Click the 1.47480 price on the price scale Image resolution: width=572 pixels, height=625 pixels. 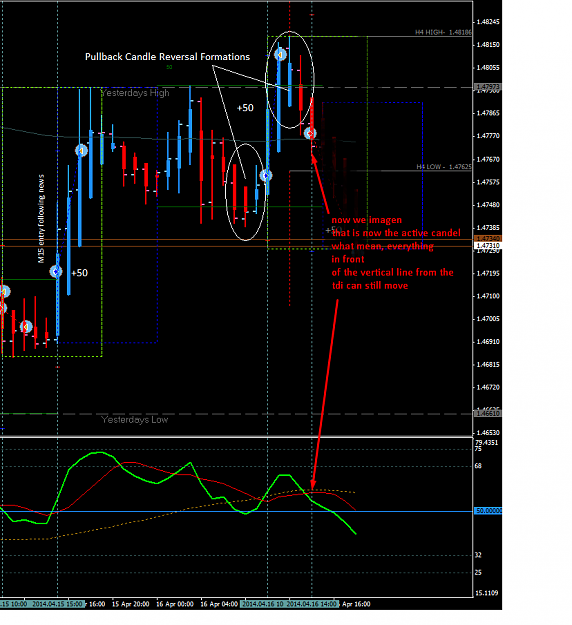(488, 205)
